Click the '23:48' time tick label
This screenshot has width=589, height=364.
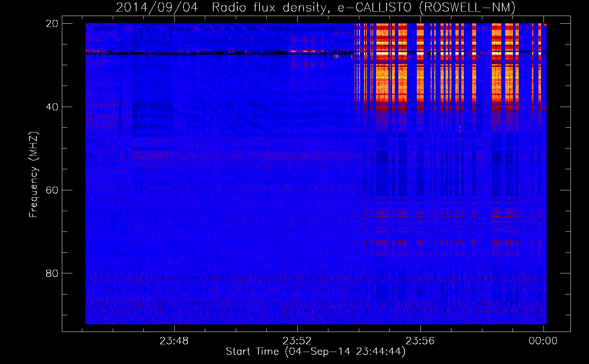point(174,341)
